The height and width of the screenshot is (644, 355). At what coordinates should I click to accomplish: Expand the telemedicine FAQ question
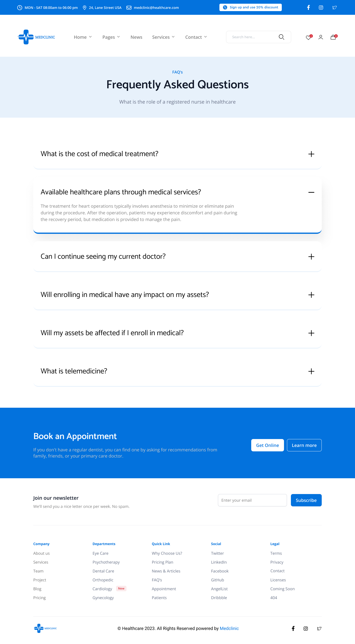pos(311,371)
